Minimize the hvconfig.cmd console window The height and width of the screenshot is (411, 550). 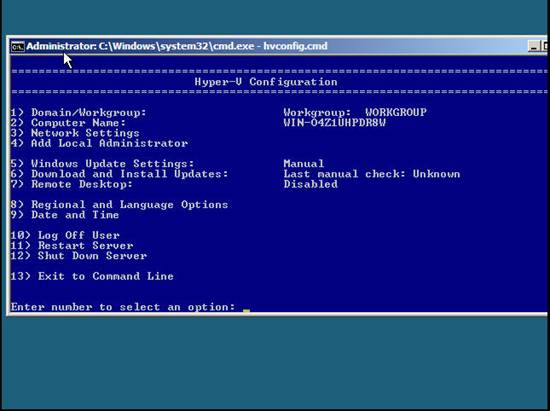coord(534,46)
